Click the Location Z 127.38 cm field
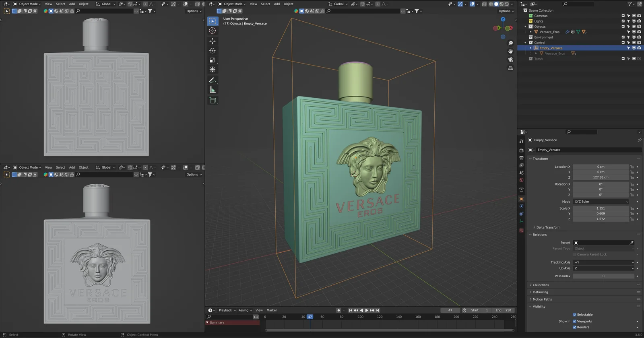 601,177
